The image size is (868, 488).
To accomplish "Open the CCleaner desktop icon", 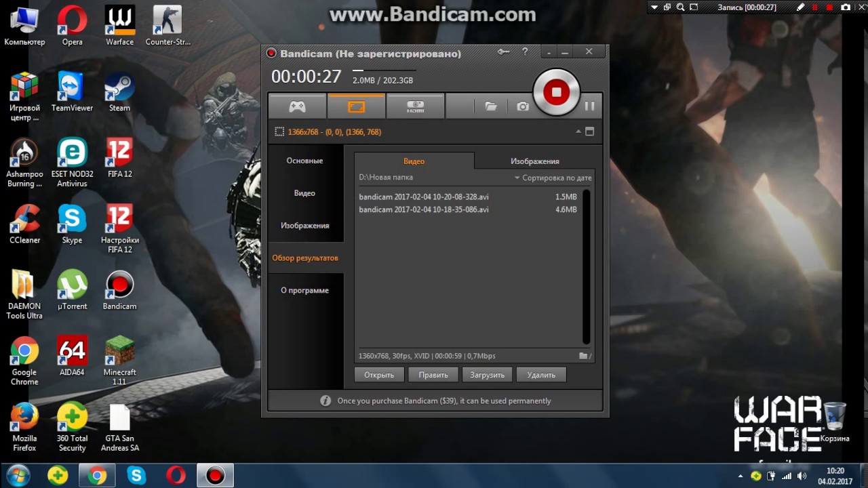I will tap(24, 224).
